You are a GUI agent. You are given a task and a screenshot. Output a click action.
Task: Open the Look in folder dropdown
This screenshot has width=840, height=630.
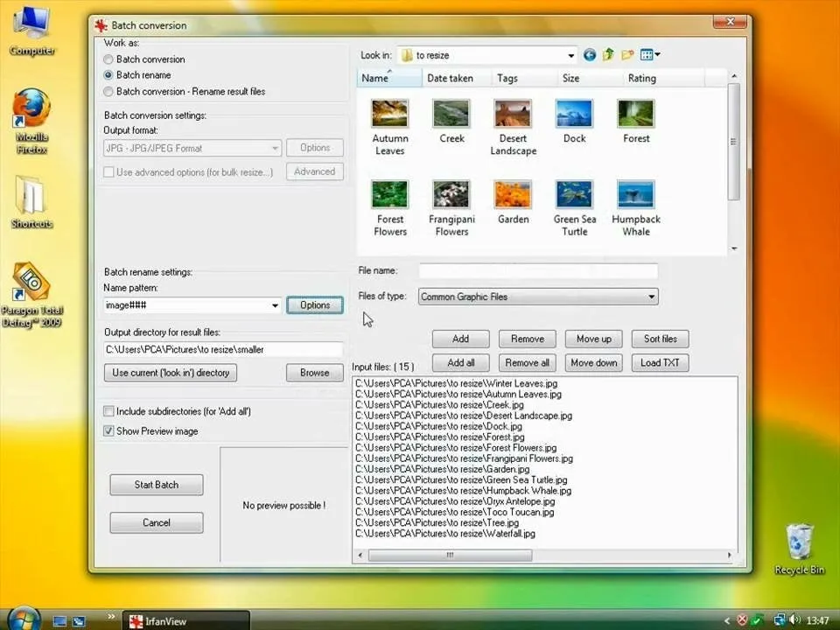(x=570, y=55)
